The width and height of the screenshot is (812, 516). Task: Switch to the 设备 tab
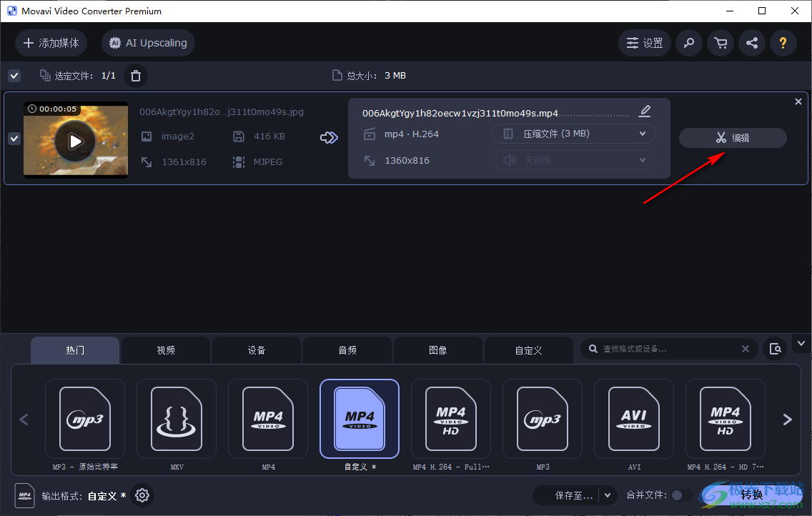257,350
